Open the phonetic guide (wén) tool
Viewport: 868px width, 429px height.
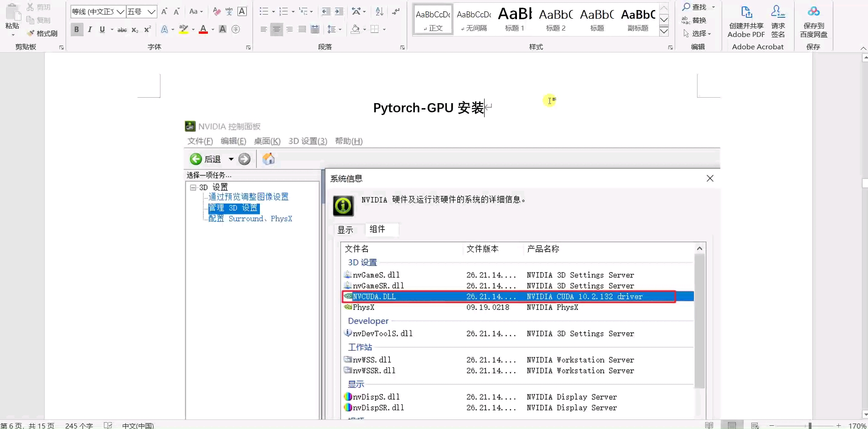click(x=229, y=11)
